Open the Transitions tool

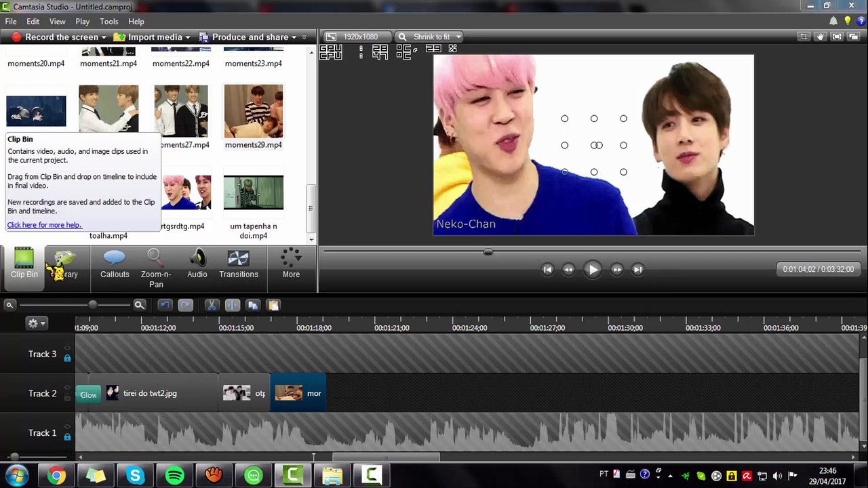[239, 264]
